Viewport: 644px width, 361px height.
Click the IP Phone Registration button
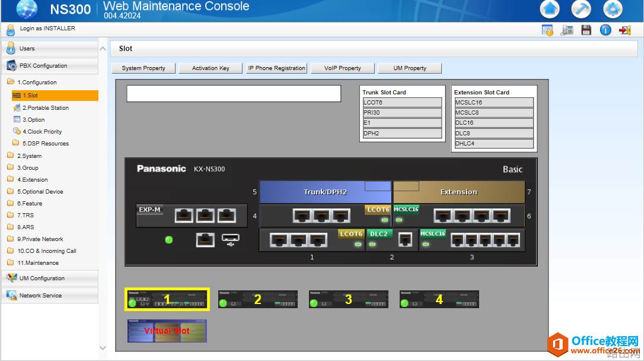tap(277, 68)
